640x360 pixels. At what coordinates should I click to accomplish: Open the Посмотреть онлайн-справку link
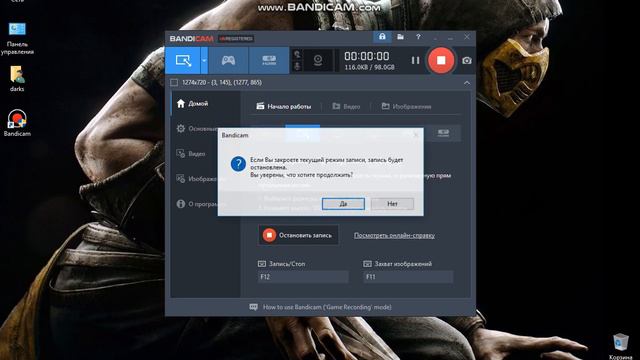tap(394, 235)
